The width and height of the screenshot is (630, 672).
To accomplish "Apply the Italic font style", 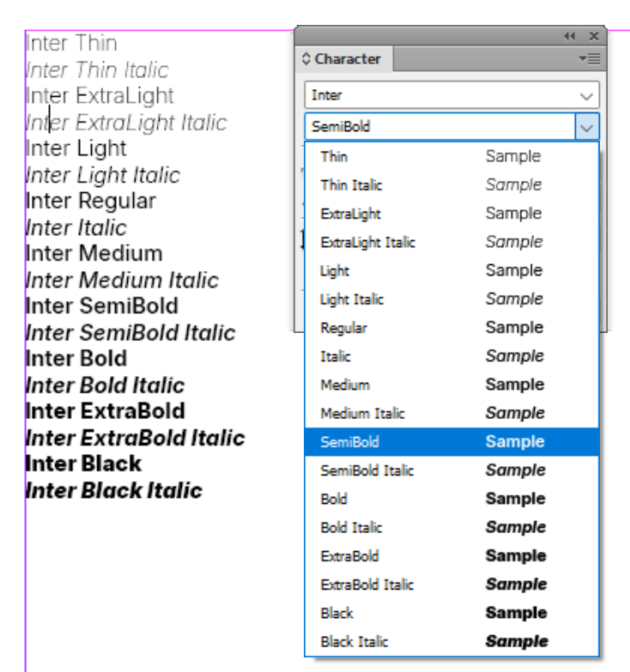I will (x=451, y=356).
